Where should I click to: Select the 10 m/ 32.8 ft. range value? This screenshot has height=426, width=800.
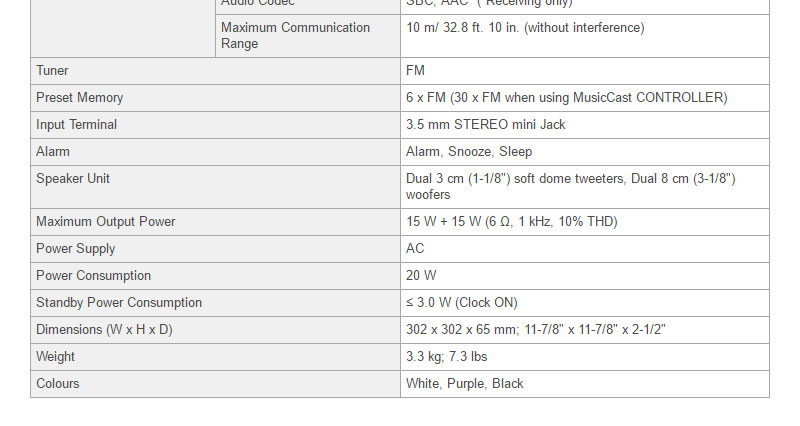click(x=525, y=28)
